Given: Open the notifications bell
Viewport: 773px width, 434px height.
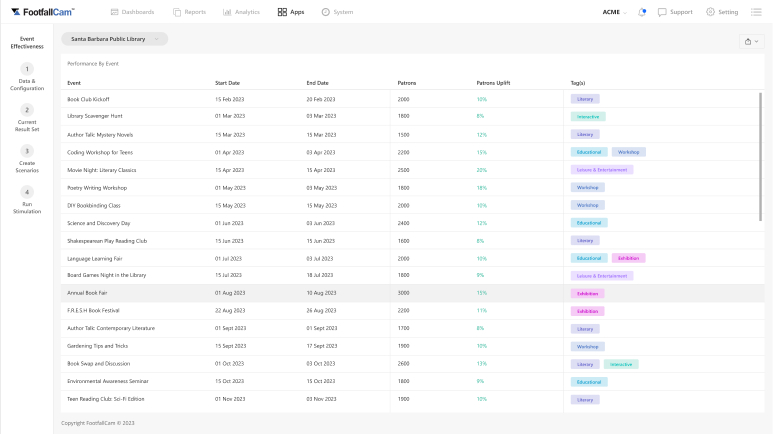Looking at the screenshot, I should 642,12.
